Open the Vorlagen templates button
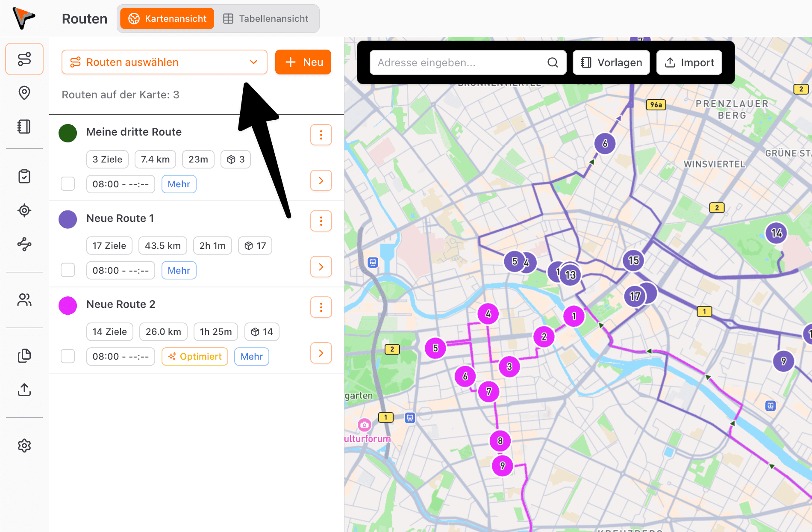This screenshot has width=812, height=532. point(611,63)
